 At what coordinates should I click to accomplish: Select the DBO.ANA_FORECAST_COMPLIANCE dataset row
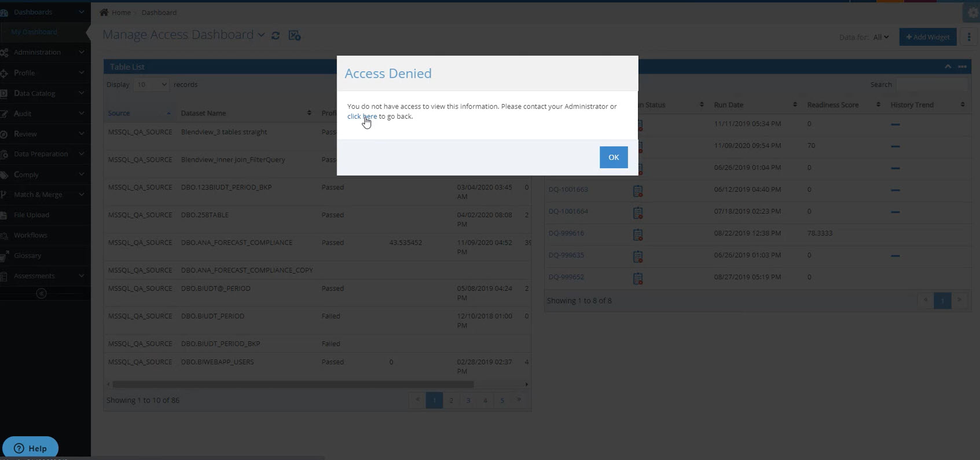(x=317, y=247)
